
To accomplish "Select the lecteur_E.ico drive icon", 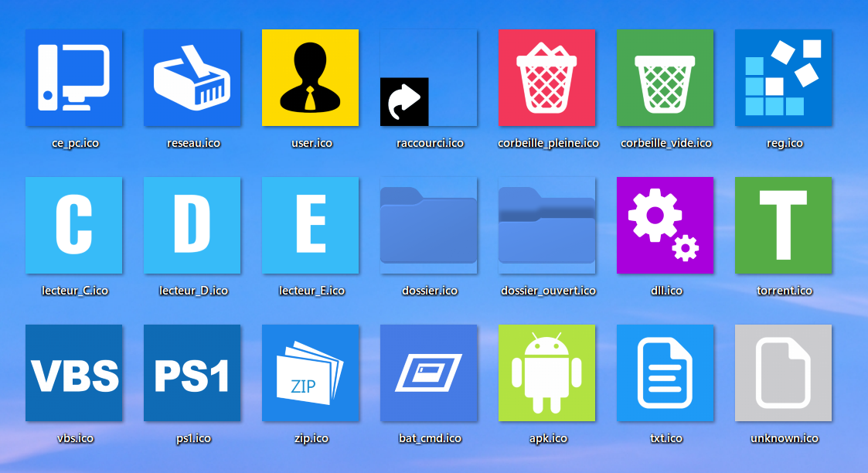I will [x=311, y=225].
